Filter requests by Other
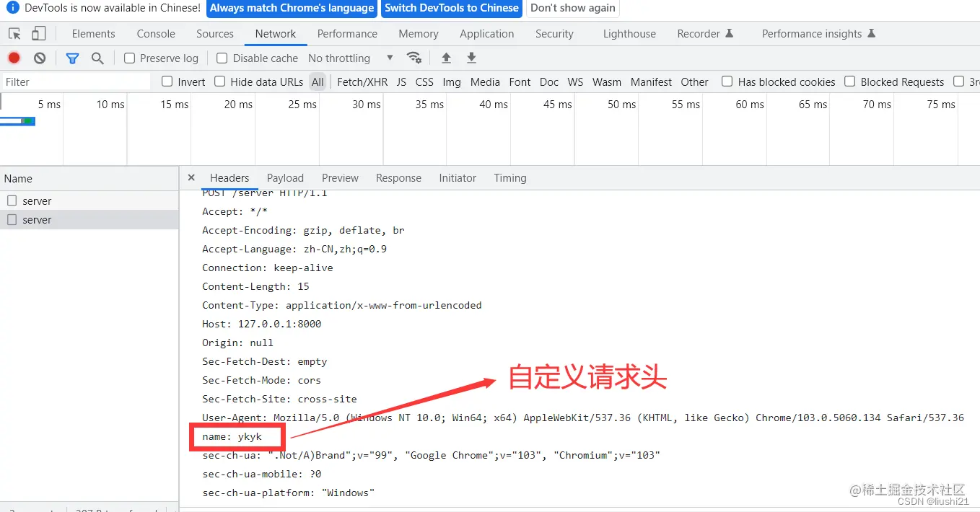The image size is (980, 512). click(x=695, y=82)
